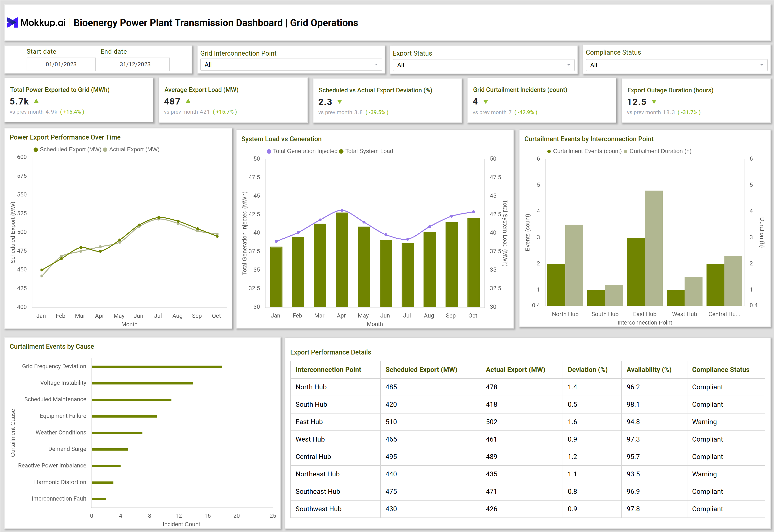
Task: Click the Mokkup.ai logo icon
Action: [12, 23]
